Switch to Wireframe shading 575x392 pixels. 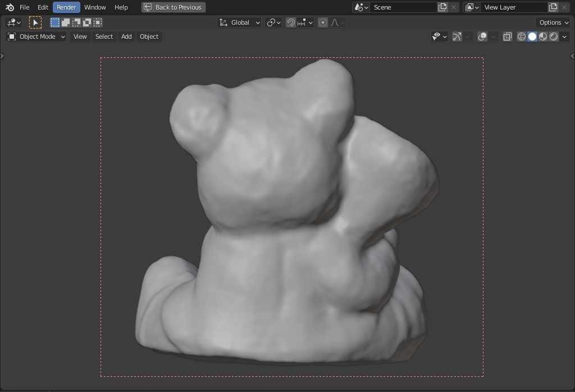pyautogui.click(x=521, y=37)
